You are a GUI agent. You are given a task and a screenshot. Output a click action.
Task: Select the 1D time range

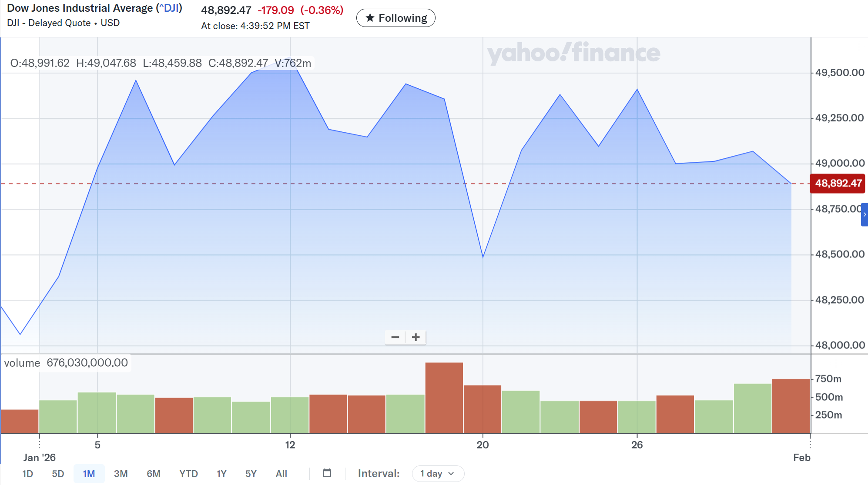(x=27, y=474)
